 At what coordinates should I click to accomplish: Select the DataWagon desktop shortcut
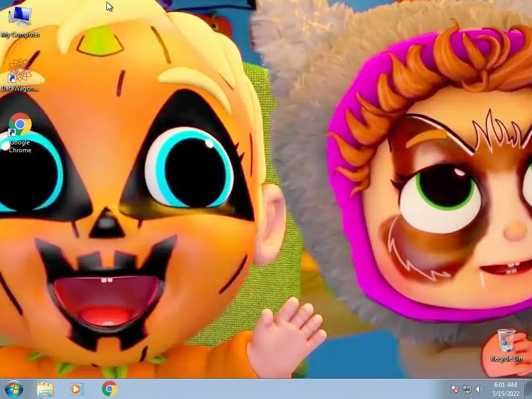click(20, 75)
